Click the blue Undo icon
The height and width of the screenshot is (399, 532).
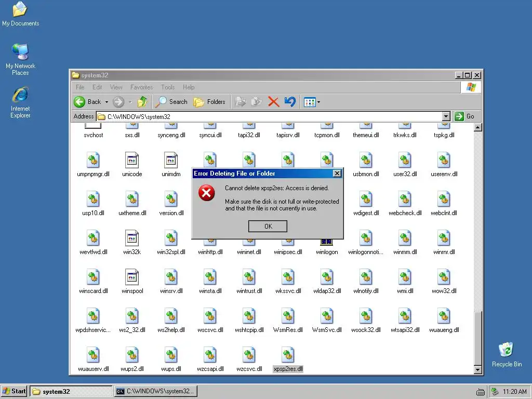[290, 102]
